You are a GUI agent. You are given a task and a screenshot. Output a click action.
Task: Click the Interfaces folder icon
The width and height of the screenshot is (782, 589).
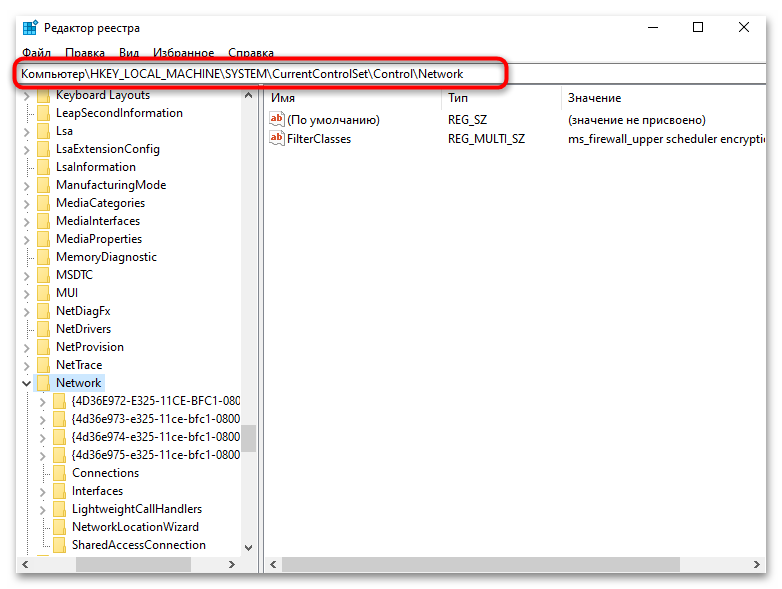click(59, 491)
